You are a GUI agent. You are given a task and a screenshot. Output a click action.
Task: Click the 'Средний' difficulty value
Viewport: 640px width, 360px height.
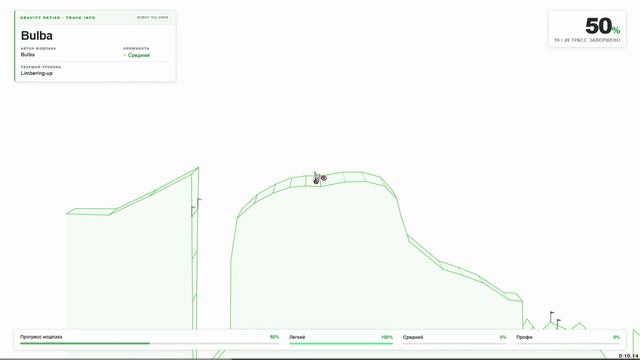click(138, 55)
